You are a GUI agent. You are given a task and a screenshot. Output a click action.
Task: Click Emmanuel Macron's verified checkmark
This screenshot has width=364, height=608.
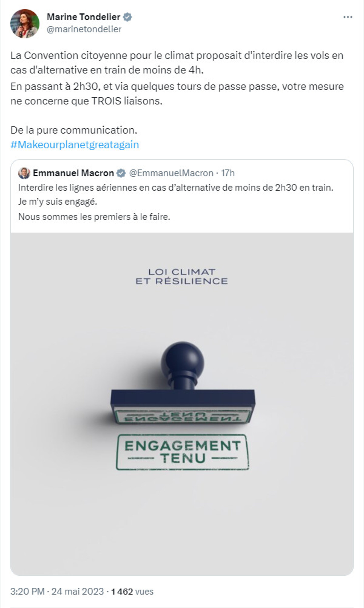[121, 173]
